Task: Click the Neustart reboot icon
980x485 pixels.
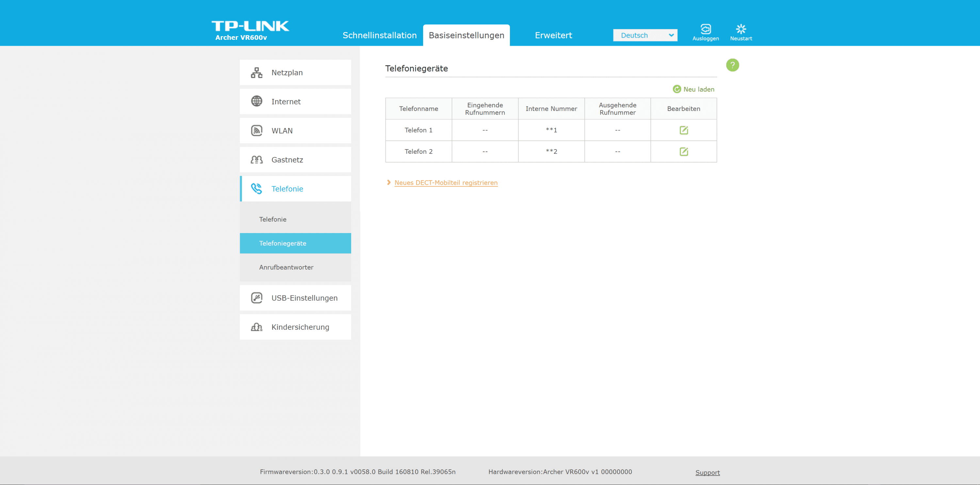Action: click(x=740, y=30)
